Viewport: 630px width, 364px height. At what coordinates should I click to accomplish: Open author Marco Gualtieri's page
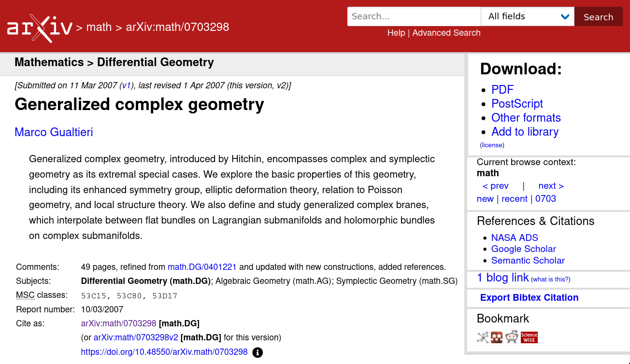54,132
